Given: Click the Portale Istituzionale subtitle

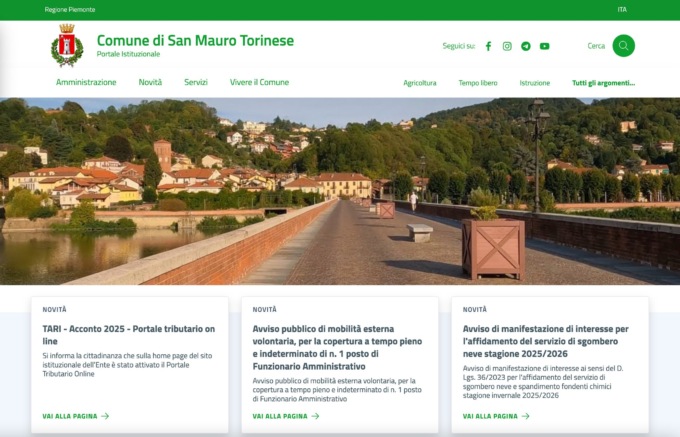Looking at the screenshot, I should [128, 54].
